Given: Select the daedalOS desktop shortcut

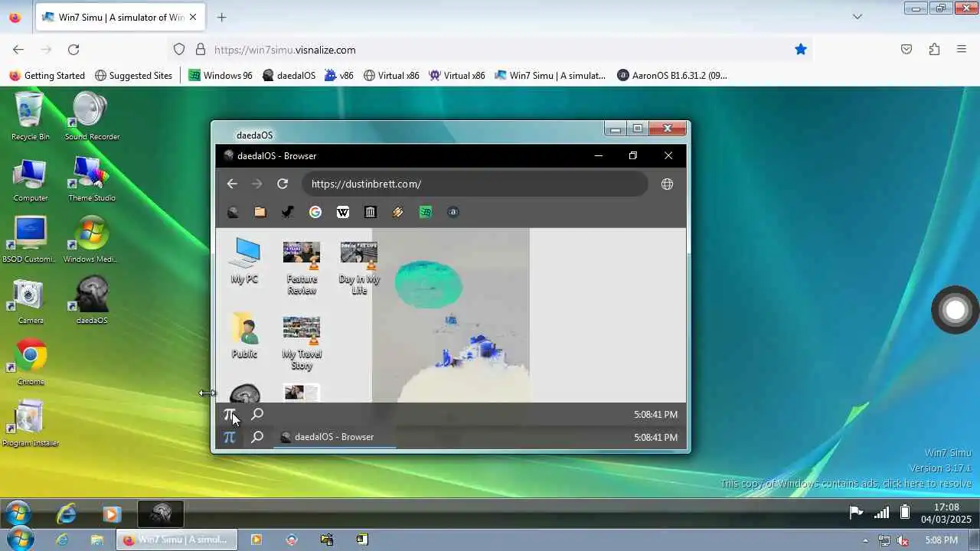Looking at the screenshot, I should click(x=92, y=302).
